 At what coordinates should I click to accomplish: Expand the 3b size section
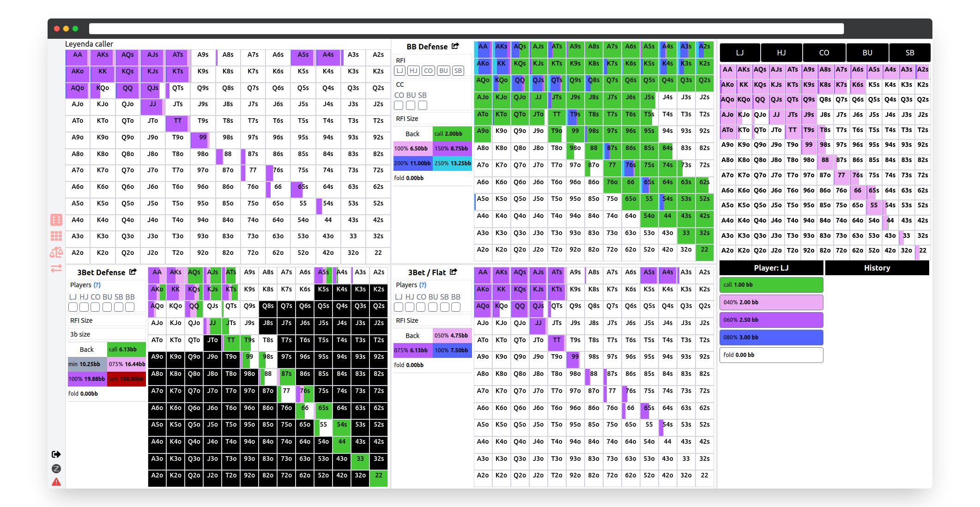(80, 334)
